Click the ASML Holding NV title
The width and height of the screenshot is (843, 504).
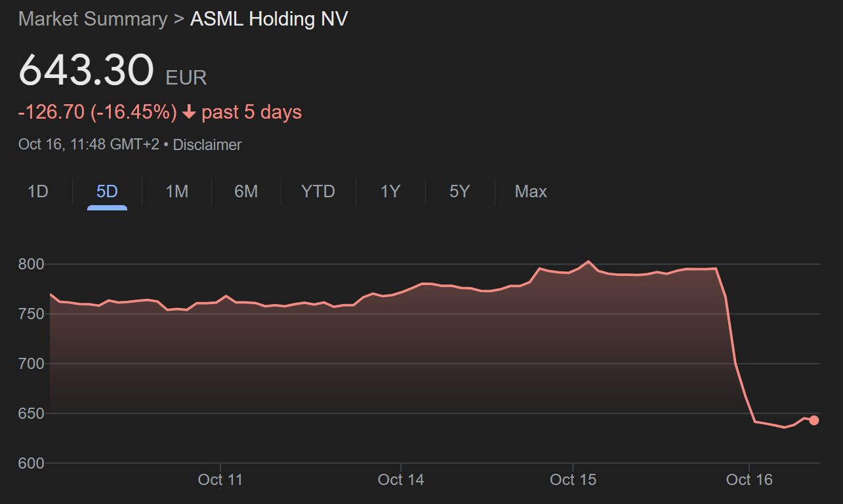pyautogui.click(x=269, y=19)
